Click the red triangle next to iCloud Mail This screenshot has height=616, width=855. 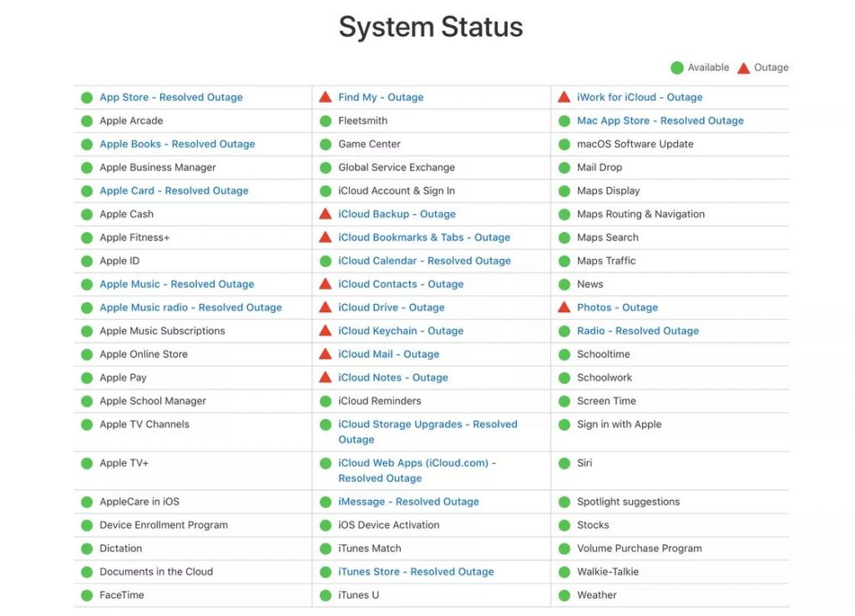[325, 354]
